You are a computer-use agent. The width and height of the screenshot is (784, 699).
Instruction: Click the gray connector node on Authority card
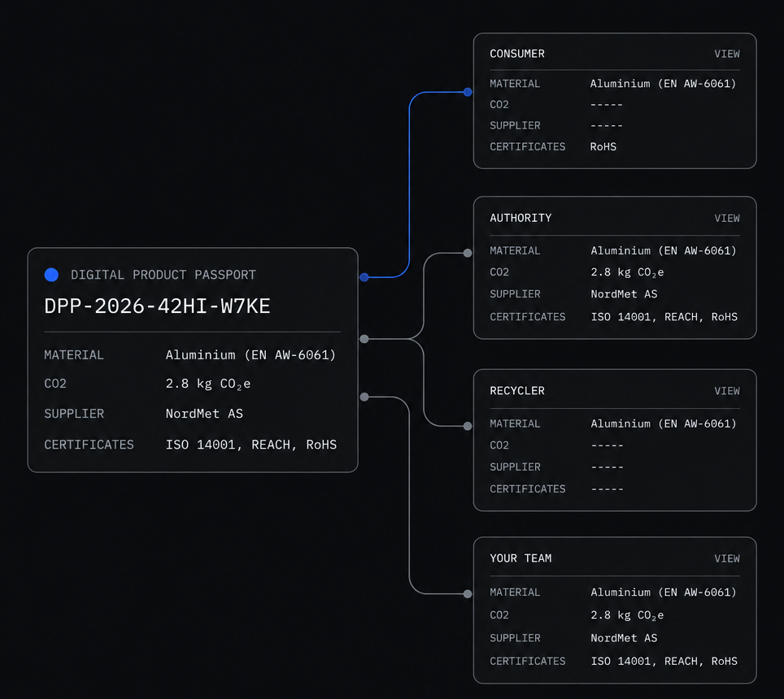(x=468, y=253)
